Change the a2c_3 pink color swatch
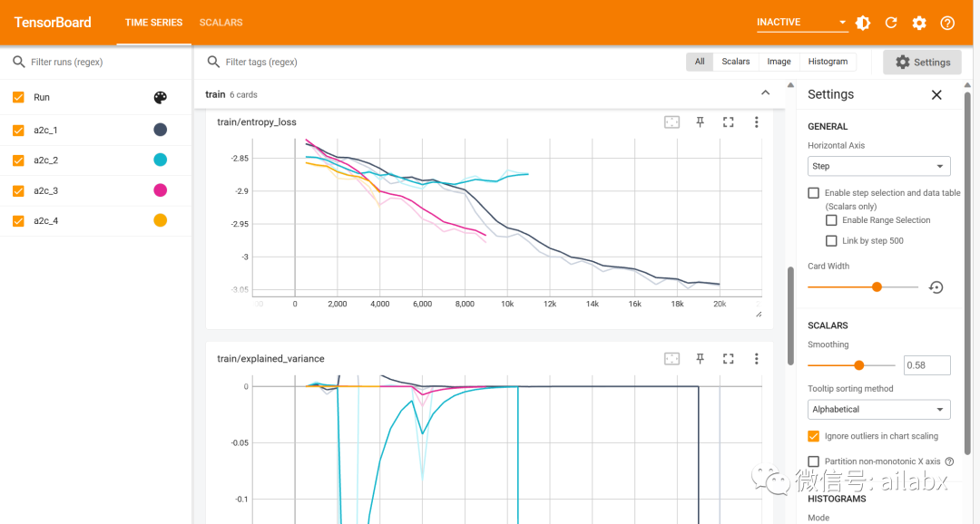980x524 pixels. tap(160, 190)
